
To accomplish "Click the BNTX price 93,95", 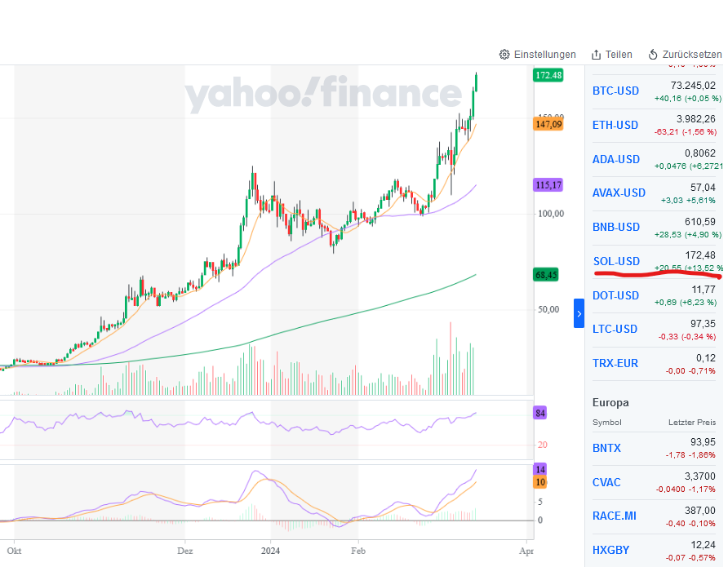I will [703, 442].
